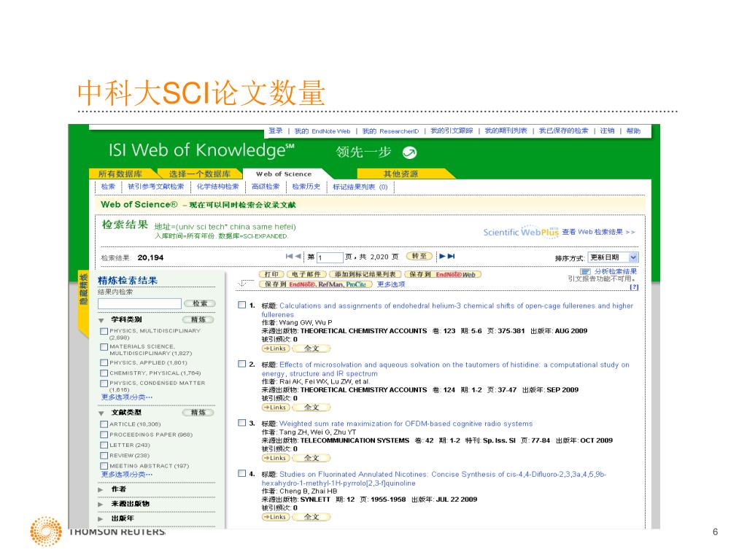
Task: Open 全文 for result 4
Action: pyautogui.click(x=311, y=517)
